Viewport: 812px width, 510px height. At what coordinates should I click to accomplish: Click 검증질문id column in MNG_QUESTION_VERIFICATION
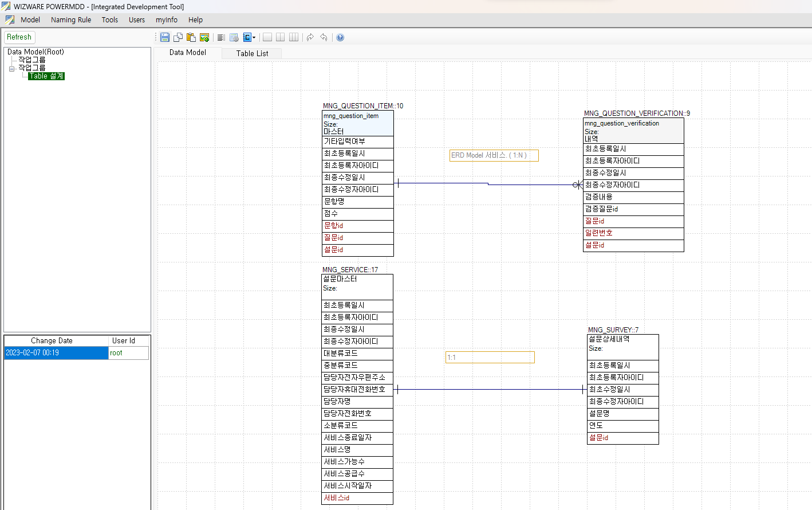[x=633, y=209]
